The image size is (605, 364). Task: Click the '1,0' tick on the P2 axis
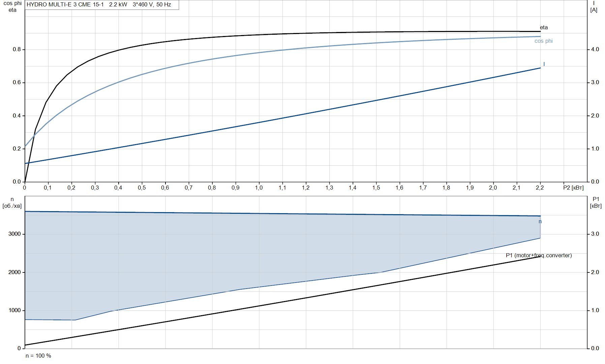point(259,188)
